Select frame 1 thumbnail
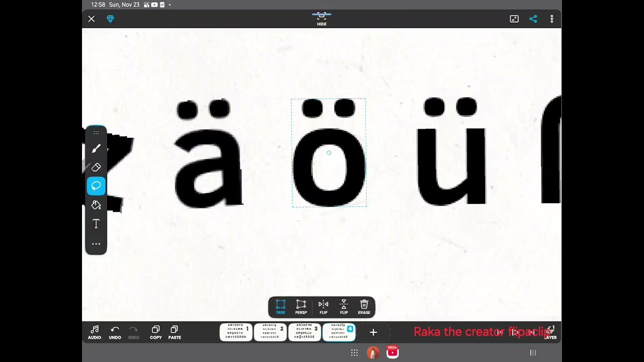644x362 pixels. (236, 332)
